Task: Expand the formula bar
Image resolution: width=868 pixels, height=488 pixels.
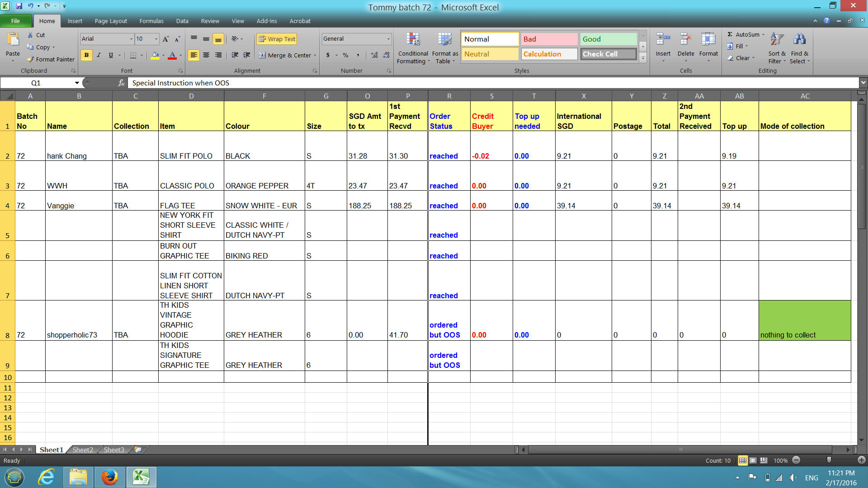Action: click(x=863, y=83)
